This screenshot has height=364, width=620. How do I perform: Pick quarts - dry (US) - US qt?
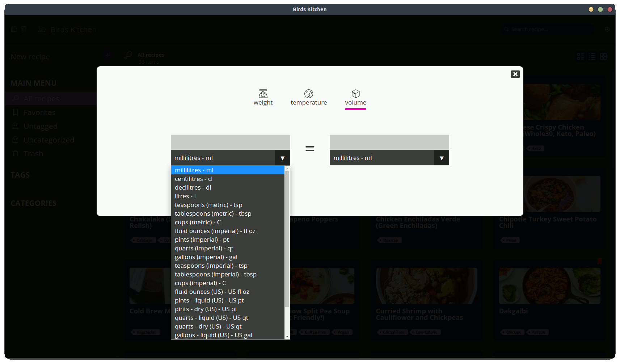tap(228, 326)
